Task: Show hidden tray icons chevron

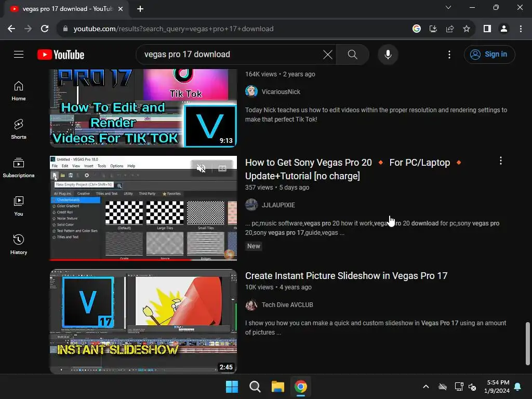Action: click(426, 387)
